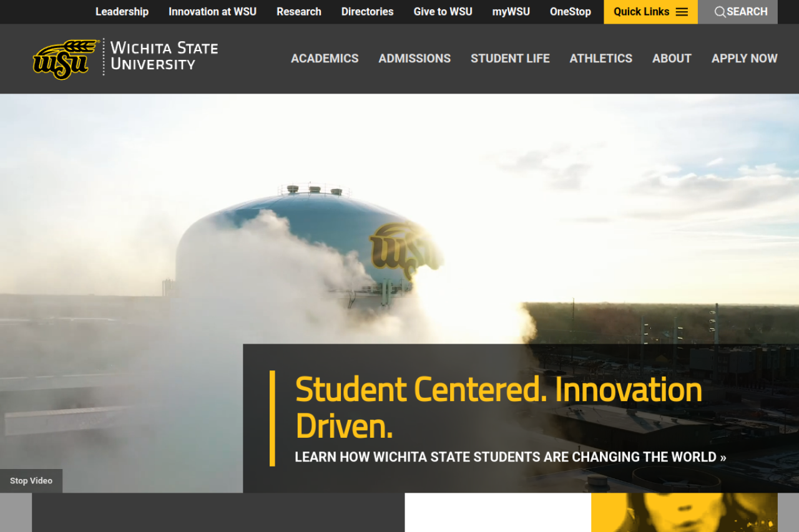Screen dimensions: 799x532
Task: Go to Innovation at WSU
Action: point(212,12)
